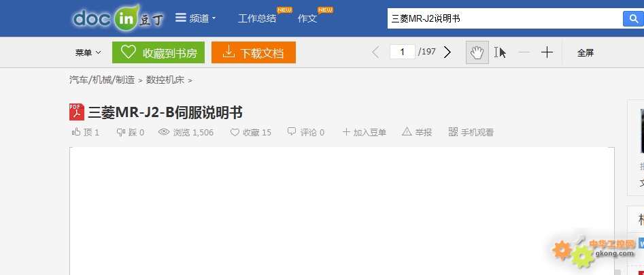Zoom in with the plus icon
Viewport: 644px width, 275px height.
(x=547, y=52)
